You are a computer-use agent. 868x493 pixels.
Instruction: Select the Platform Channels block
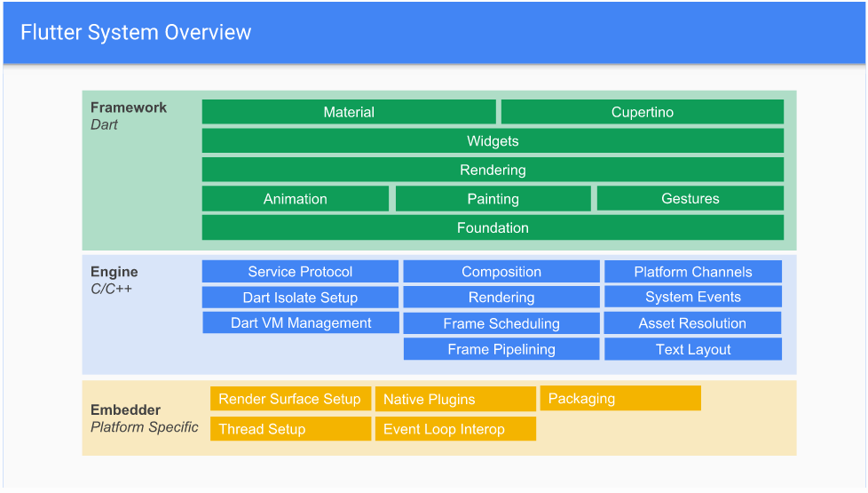(693, 272)
